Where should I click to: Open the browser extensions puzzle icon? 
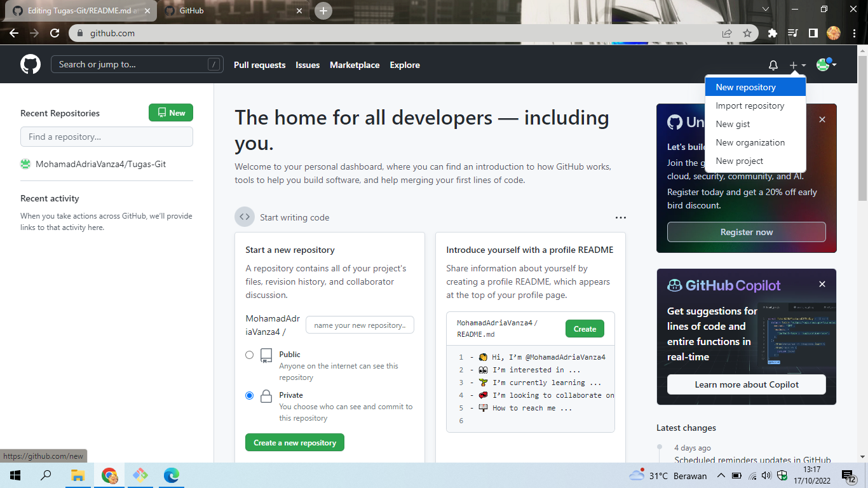pyautogui.click(x=771, y=32)
